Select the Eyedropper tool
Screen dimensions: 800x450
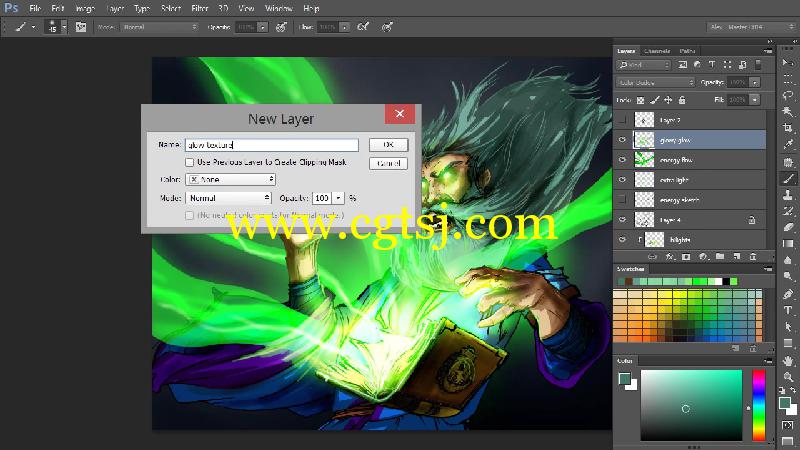[788, 145]
